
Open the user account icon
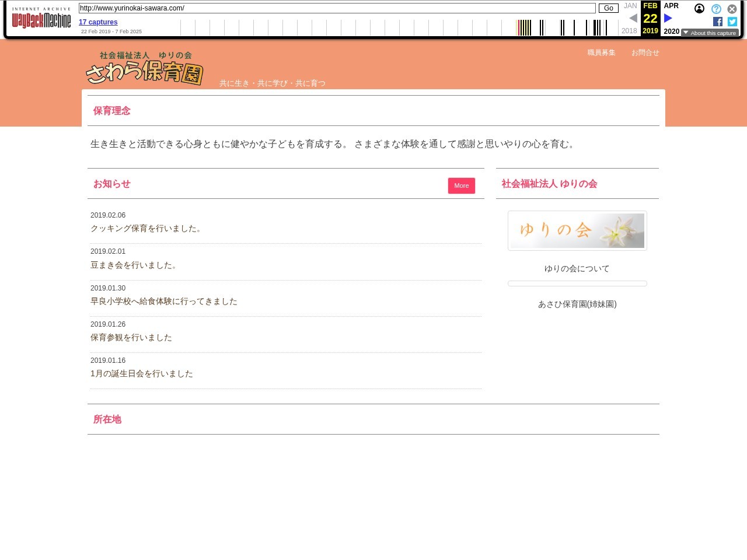699,9
